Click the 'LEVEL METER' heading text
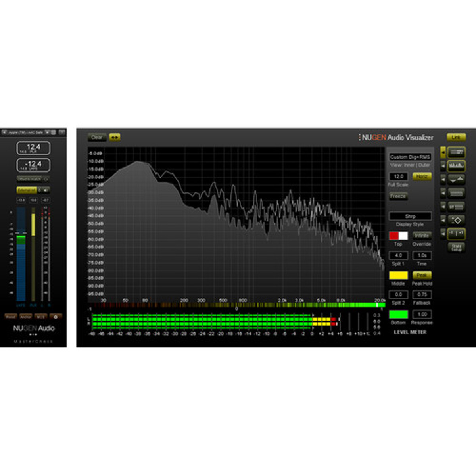Viewport: 476px width, 476px height. point(410,332)
